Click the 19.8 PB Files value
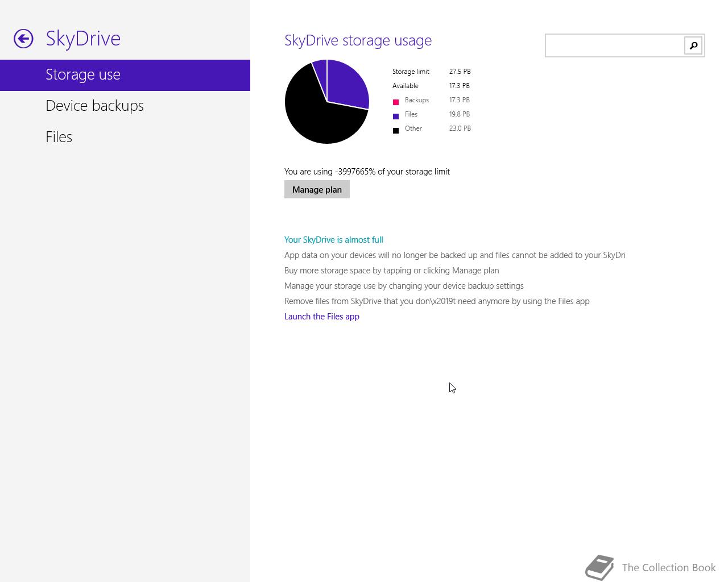This screenshot has width=728, height=582. tap(459, 114)
